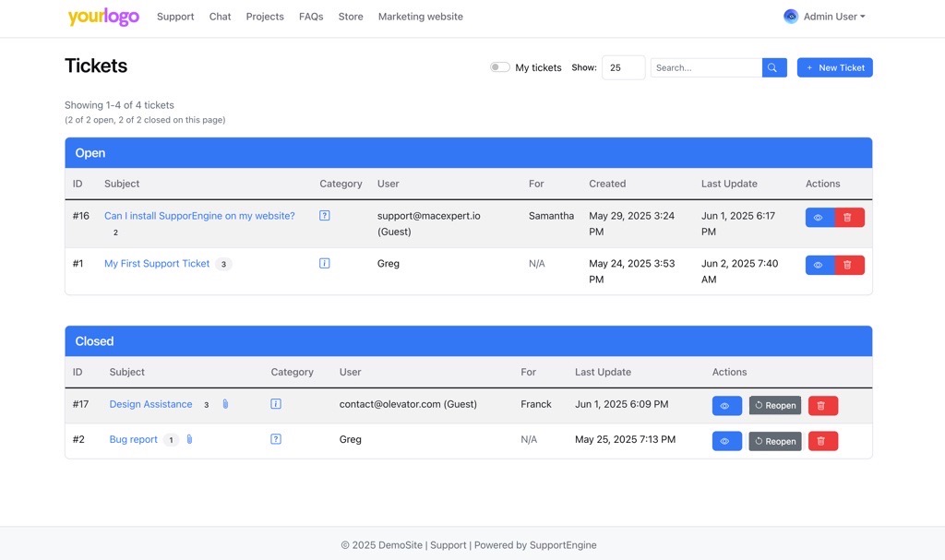Viewport: 945px width, 560px height.
Task: Toggle the My tickets switch
Action: (499, 66)
